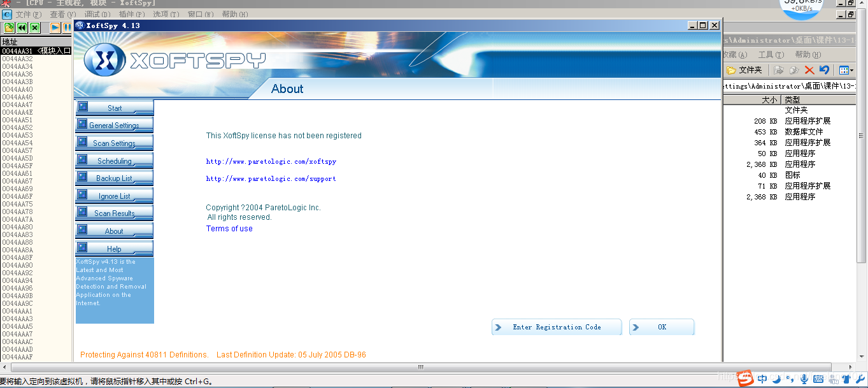Click the Sogou S input method icon

pyautogui.click(x=746, y=378)
